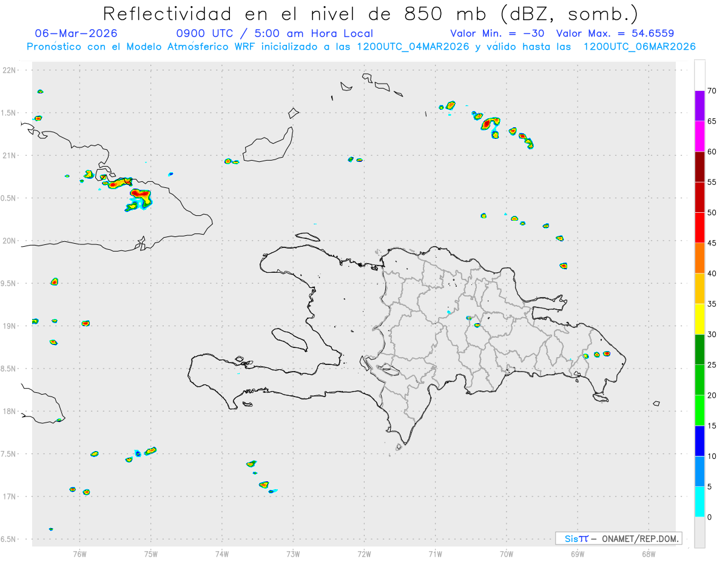
Task: Click the colorbar tick label '30'
Action: pos(712,334)
